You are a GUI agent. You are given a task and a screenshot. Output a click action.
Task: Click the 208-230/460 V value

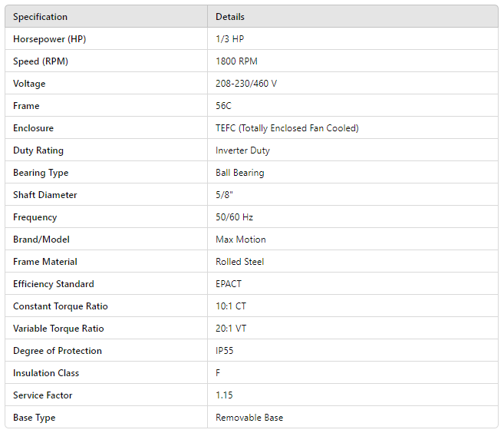point(246,84)
